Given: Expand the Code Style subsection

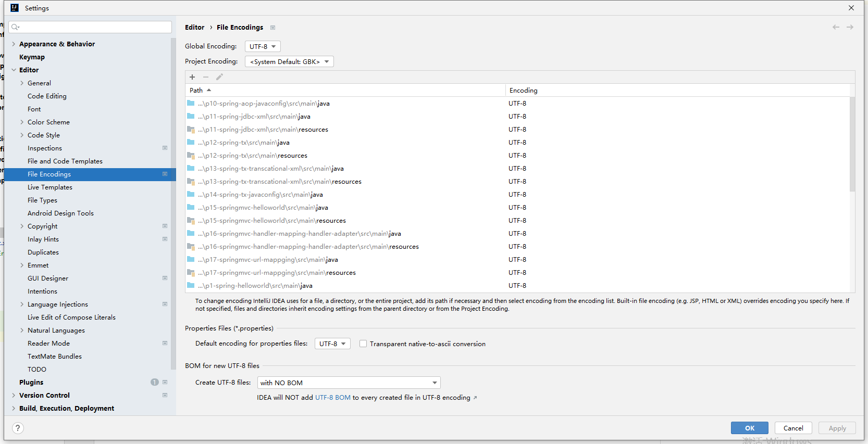Looking at the screenshot, I should (x=22, y=135).
